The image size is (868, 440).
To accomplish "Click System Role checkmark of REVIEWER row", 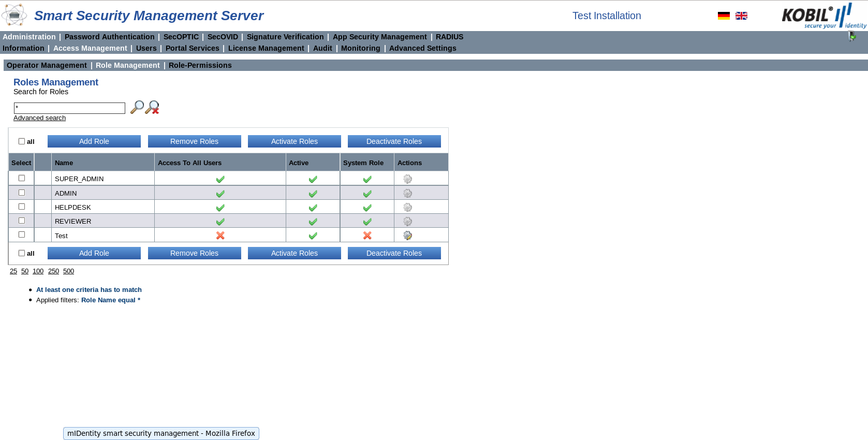I will click(367, 222).
